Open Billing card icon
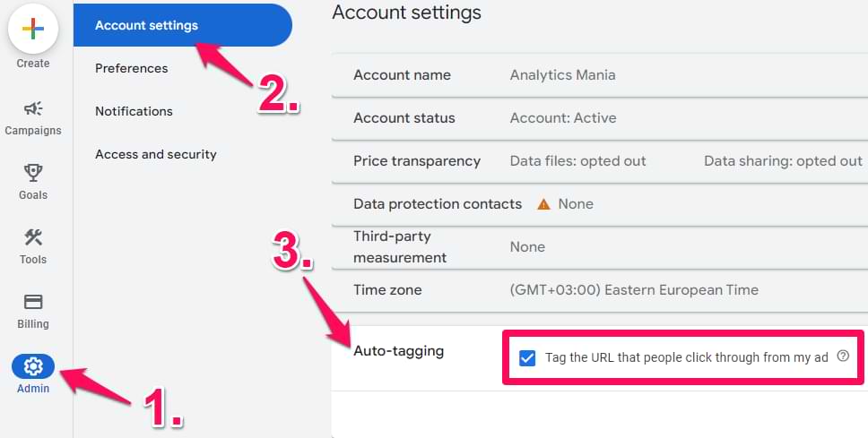Image resolution: width=868 pixels, height=438 pixels. [33, 302]
